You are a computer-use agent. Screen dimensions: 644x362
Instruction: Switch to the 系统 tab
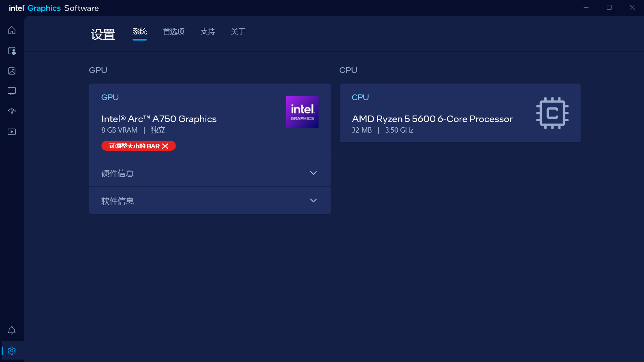pos(139,32)
